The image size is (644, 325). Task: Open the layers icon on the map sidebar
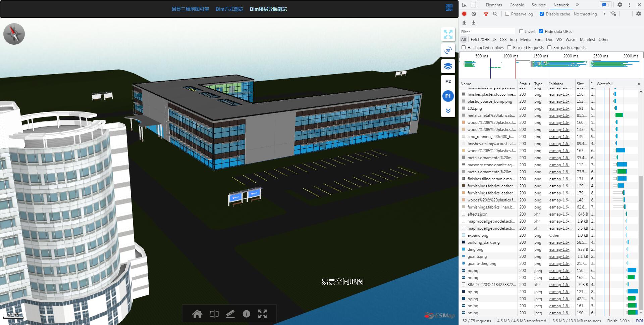(448, 66)
